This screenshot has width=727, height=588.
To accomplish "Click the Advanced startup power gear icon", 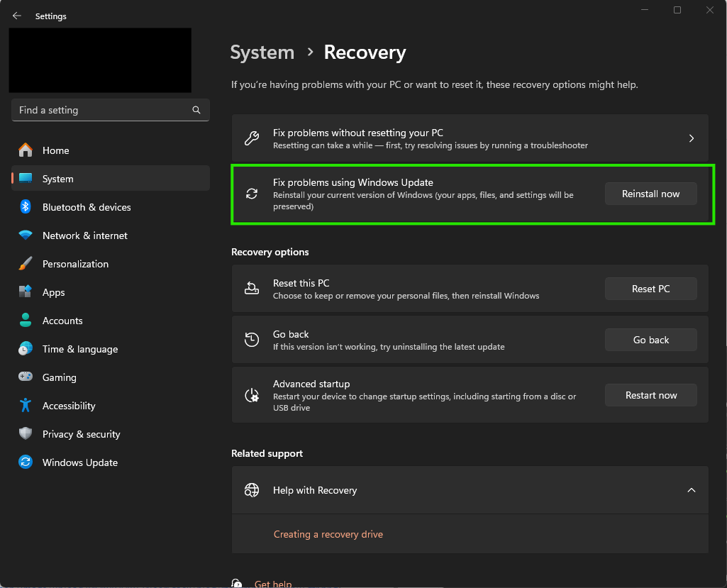I will (x=252, y=395).
